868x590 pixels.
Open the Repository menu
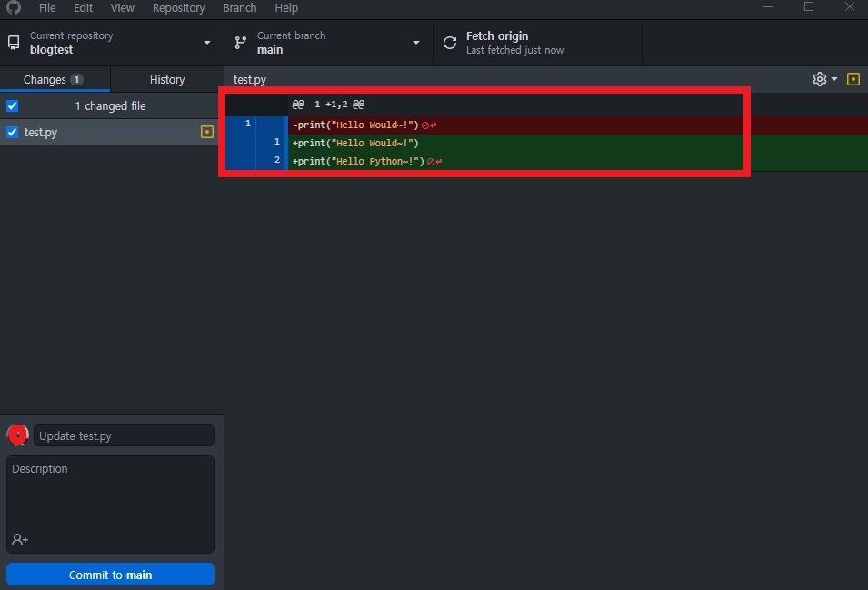[178, 8]
